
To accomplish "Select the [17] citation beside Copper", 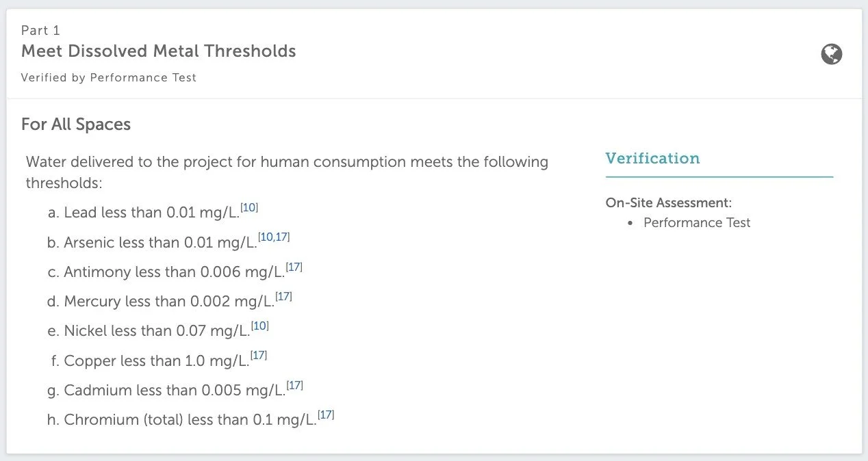I will tap(259, 356).
